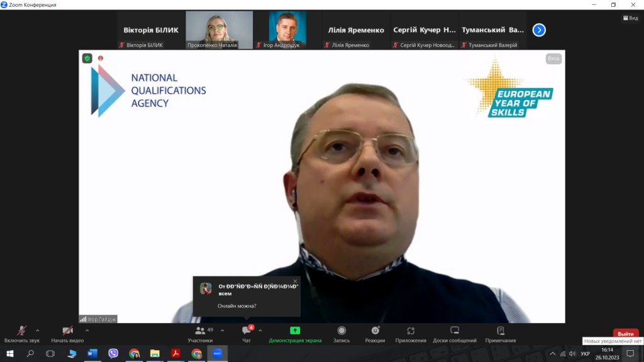Image resolution: width=644 pixels, height=362 pixels.
Task: Open the Вид view menu
Action: click(x=631, y=18)
